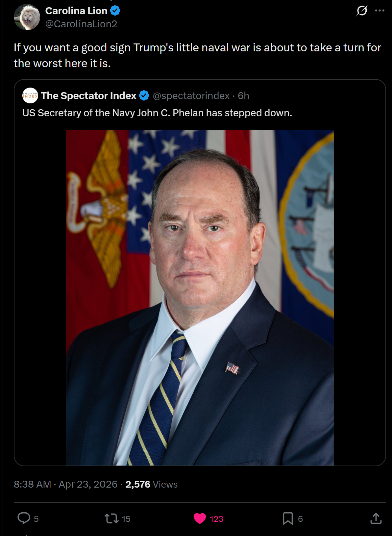
Task: Open the quoted tweet about John C. Phelan
Action: point(157,113)
